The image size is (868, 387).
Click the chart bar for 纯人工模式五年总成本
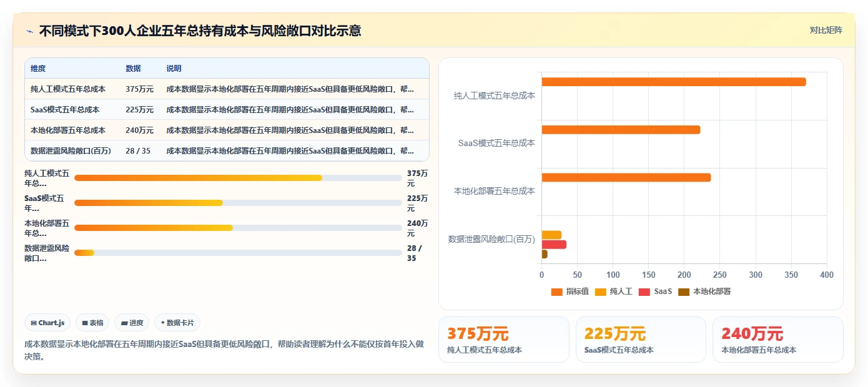point(674,82)
